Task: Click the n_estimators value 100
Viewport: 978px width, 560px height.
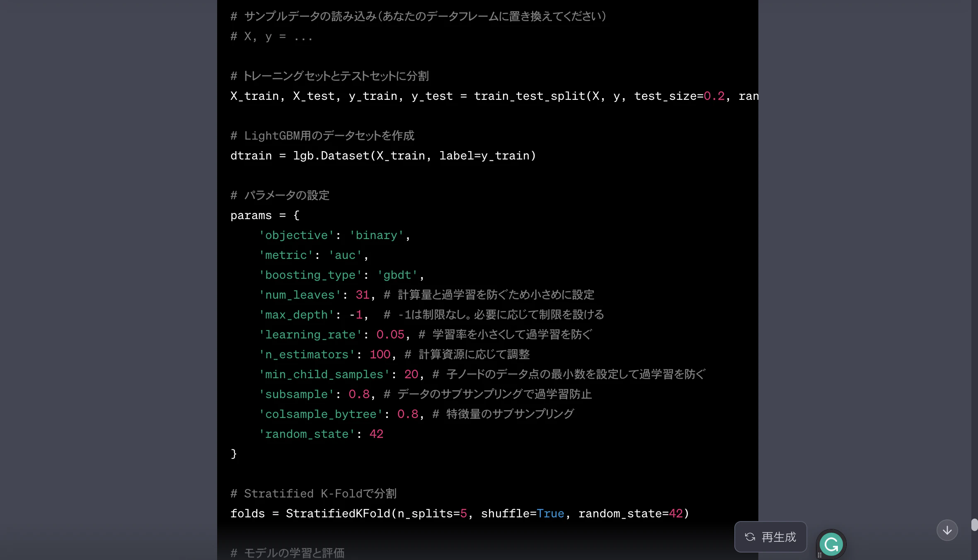Action: point(380,355)
